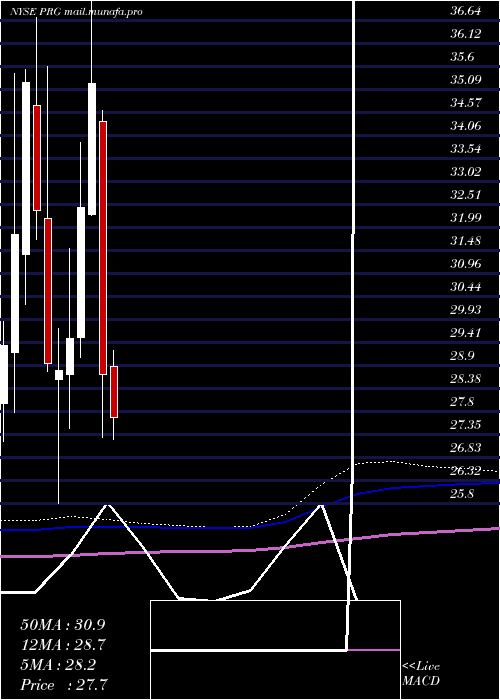Select the 28.9 price axis label
Viewport: 500px width, 700px height.
[x=462, y=355]
